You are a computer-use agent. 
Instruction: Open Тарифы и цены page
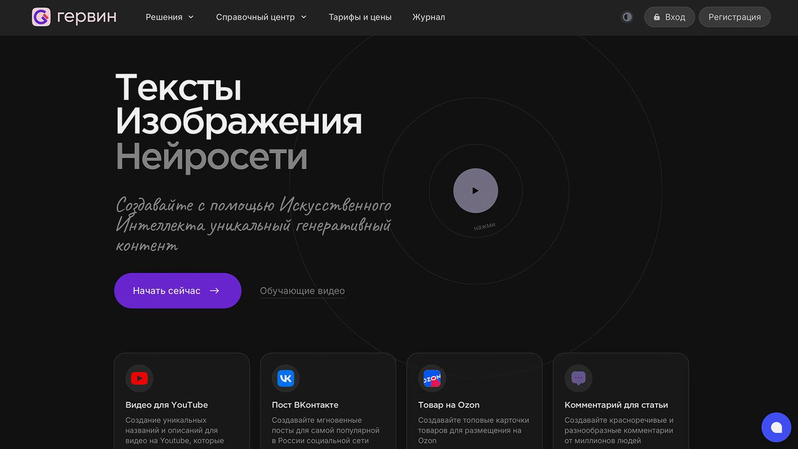coord(360,17)
